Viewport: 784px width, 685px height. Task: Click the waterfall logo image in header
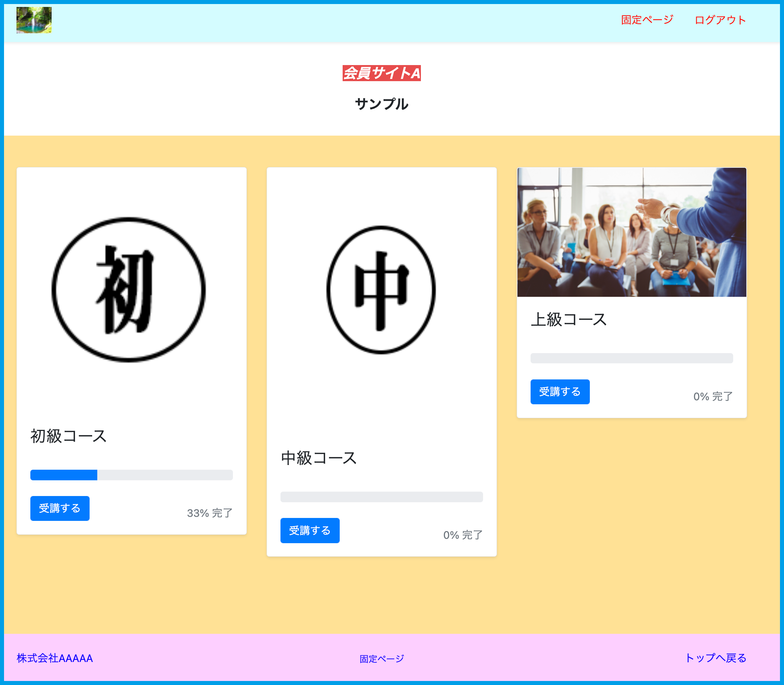(x=34, y=20)
